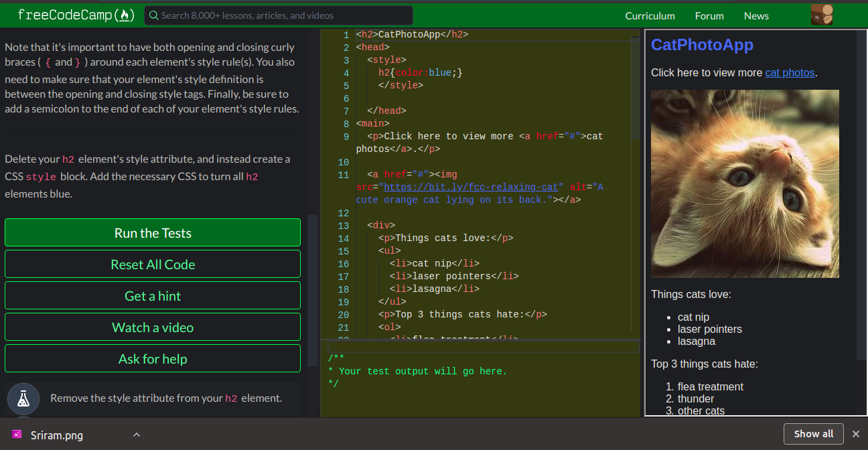Open the News page

coord(756,15)
